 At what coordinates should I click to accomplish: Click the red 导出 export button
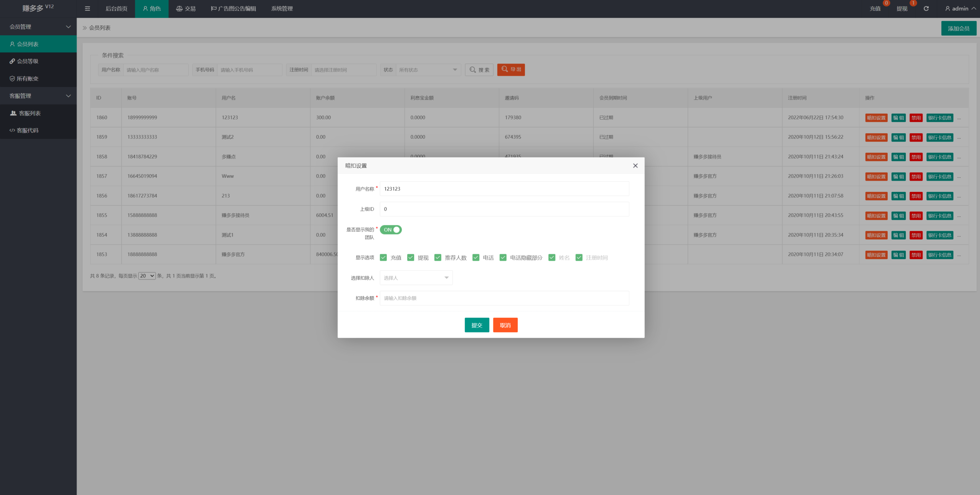click(x=511, y=70)
